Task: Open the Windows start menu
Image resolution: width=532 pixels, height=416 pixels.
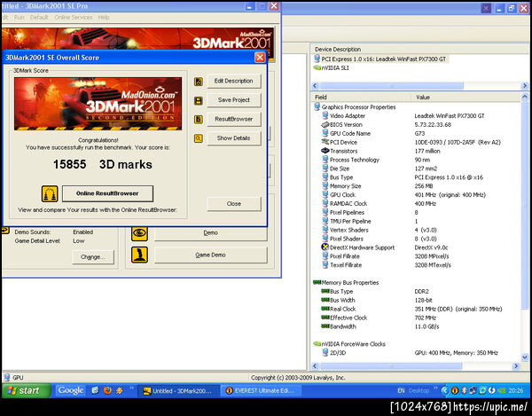Action: point(27,390)
